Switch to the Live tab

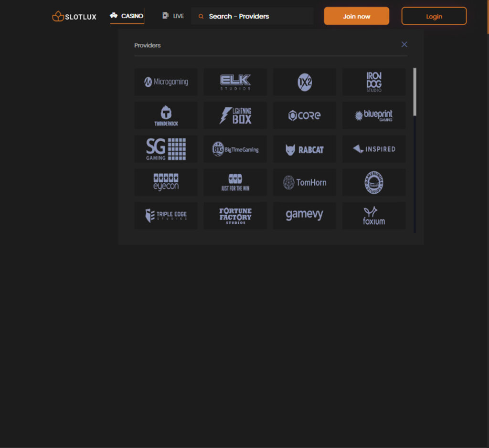(172, 16)
